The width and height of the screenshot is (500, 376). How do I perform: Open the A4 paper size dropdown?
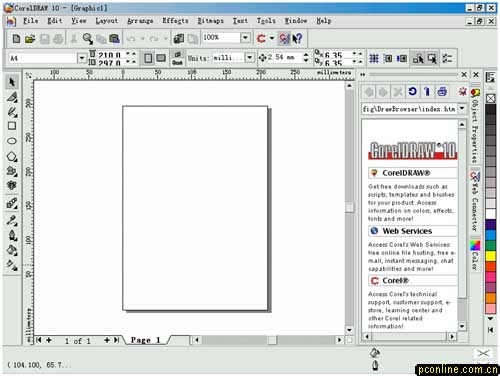pyautogui.click(x=82, y=58)
